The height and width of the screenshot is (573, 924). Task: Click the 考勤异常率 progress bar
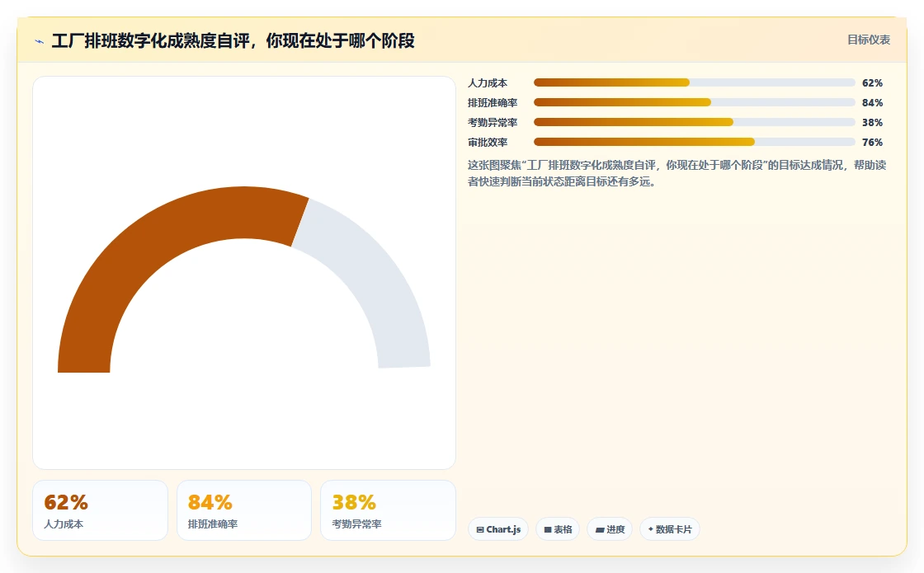pyautogui.click(x=694, y=123)
